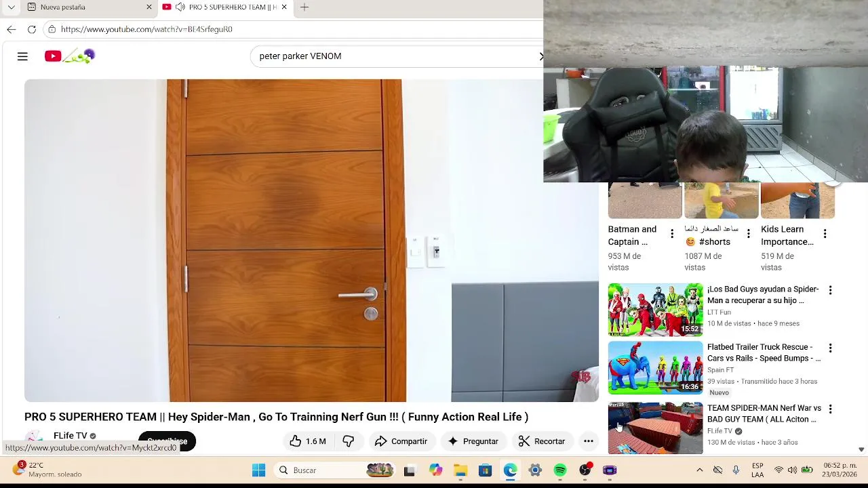Open options menu for 'TEAM SPIDER-MAN Nerf War'

click(x=830, y=409)
